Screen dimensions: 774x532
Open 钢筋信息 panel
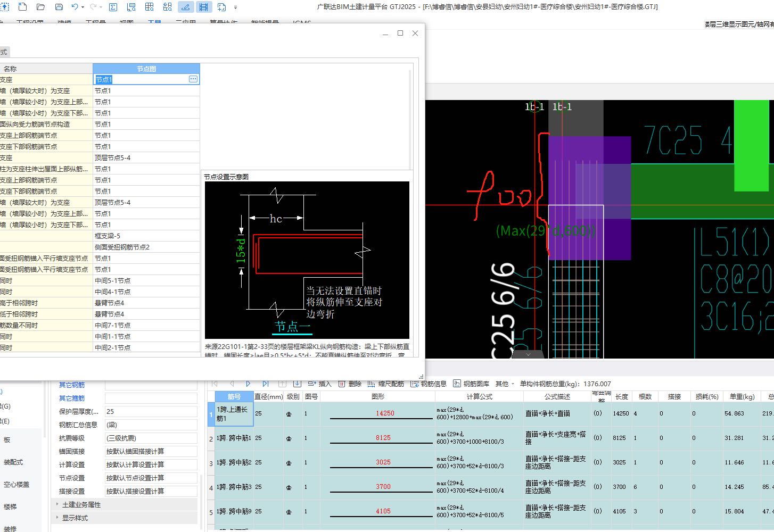[x=429, y=384]
